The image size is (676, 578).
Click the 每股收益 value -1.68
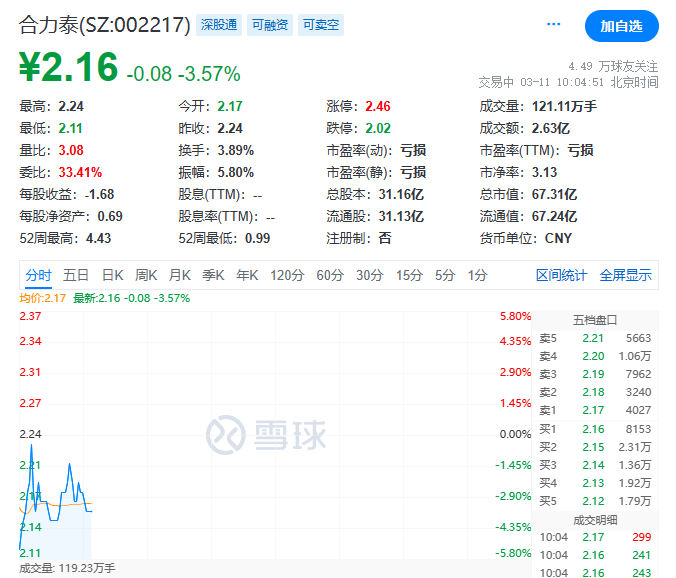tap(100, 194)
